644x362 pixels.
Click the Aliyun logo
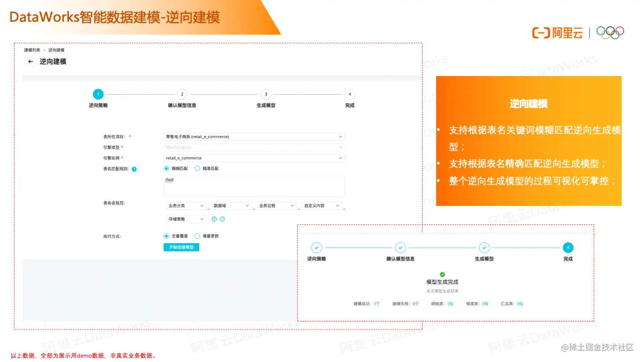pos(557,33)
